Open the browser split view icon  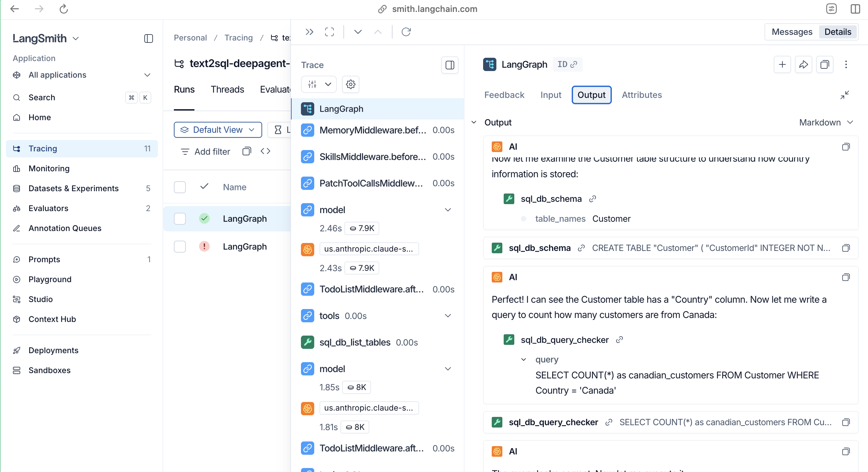(x=855, y=9)
